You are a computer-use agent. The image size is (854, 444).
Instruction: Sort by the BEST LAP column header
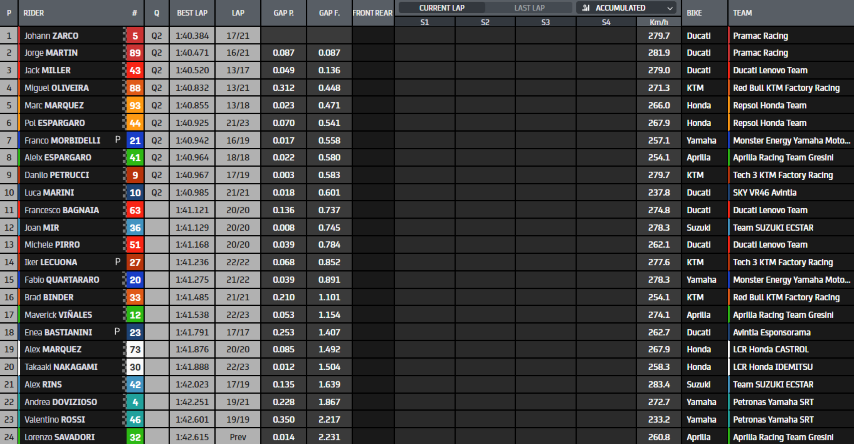pos(192,13)
